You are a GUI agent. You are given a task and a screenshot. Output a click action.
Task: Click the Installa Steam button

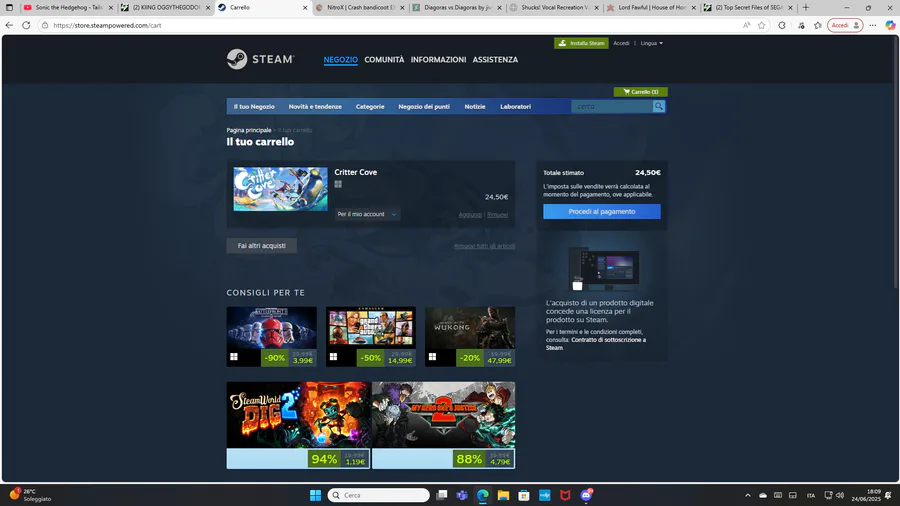[x=581, y=43]
